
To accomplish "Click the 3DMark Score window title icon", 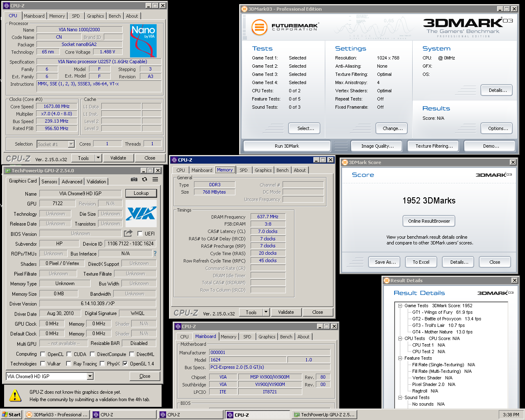I will click(x=345, y=162).
